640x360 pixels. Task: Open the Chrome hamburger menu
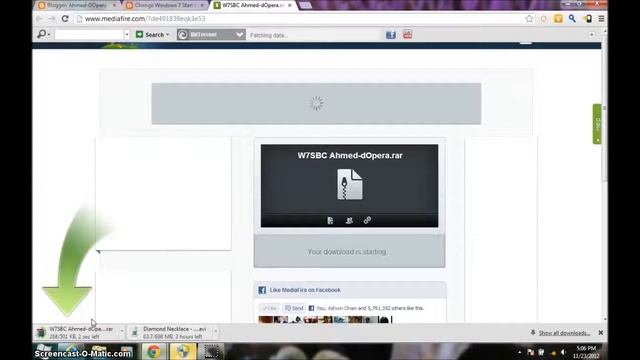point(601,18)
